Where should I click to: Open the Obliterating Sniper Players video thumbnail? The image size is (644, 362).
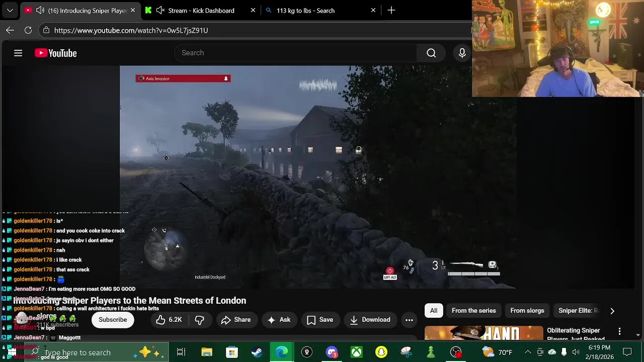(484, 333)
